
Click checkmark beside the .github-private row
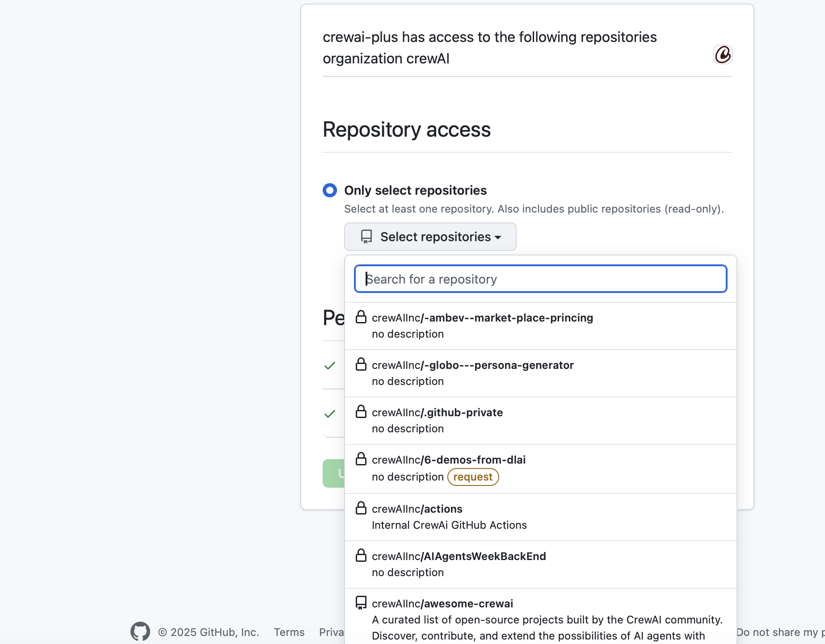(329, 413)
